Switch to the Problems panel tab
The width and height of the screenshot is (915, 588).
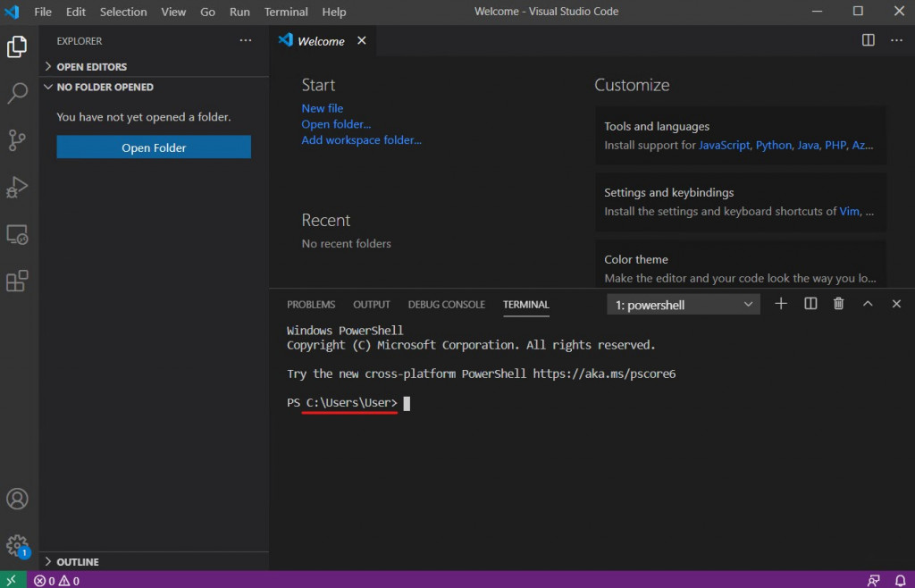click(311, 305)
